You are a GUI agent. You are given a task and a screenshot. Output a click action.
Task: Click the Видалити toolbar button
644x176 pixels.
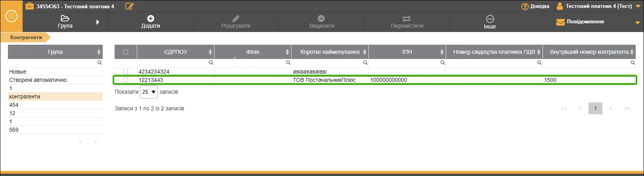pyautogui.click(x=322, y=22)
